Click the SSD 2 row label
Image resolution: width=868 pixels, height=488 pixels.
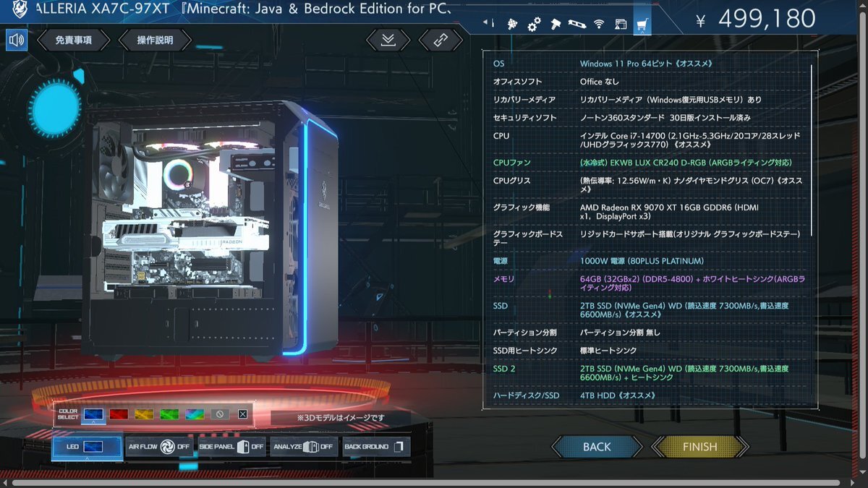[x=504, y=369]
